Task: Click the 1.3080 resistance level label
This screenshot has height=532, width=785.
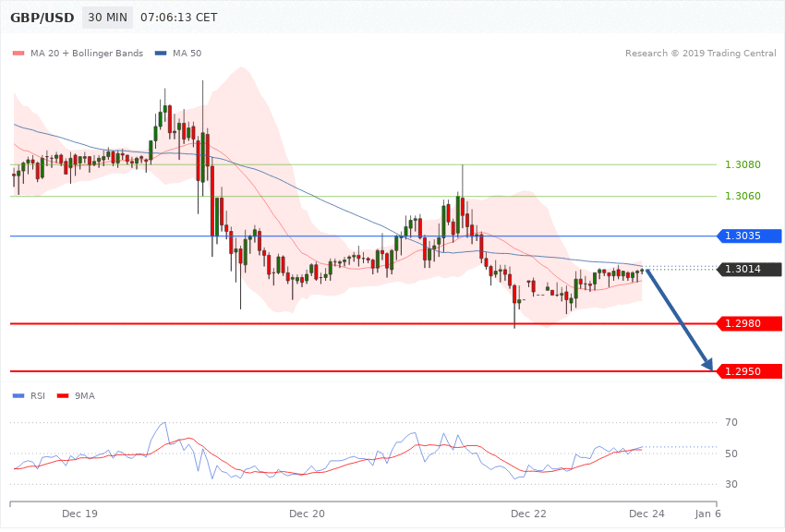Action: (x=743, y=164)
